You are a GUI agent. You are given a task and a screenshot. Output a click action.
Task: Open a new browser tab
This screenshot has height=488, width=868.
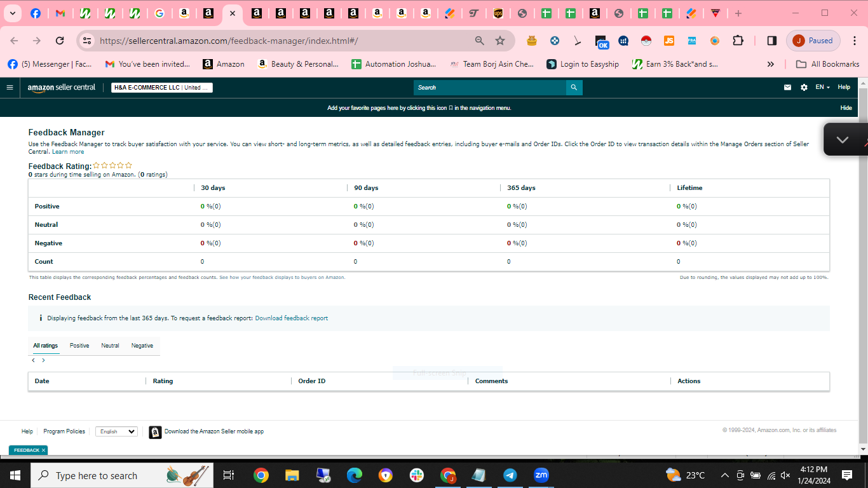click(x=738, y=13)
